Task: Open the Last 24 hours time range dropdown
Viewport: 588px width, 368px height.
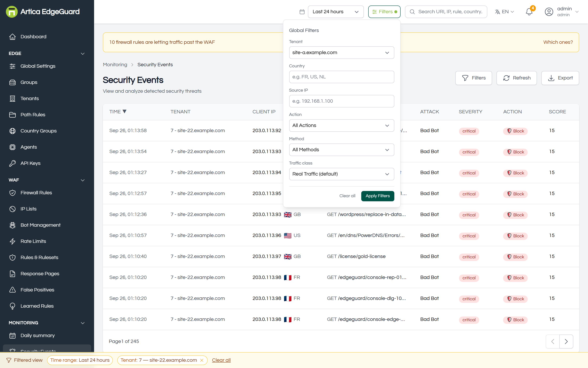Action: pyautogui.click(x=336, y=12)
